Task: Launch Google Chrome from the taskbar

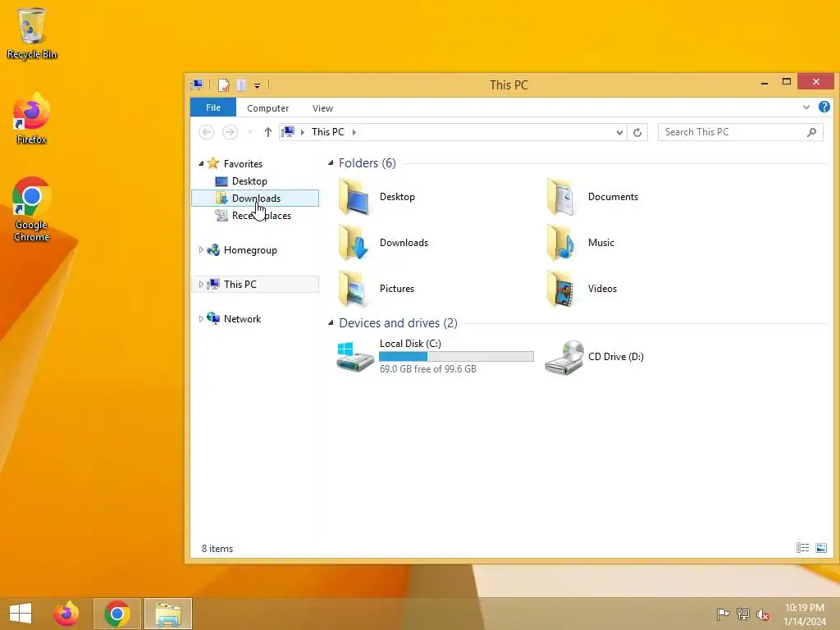Action: coord(117,614)
